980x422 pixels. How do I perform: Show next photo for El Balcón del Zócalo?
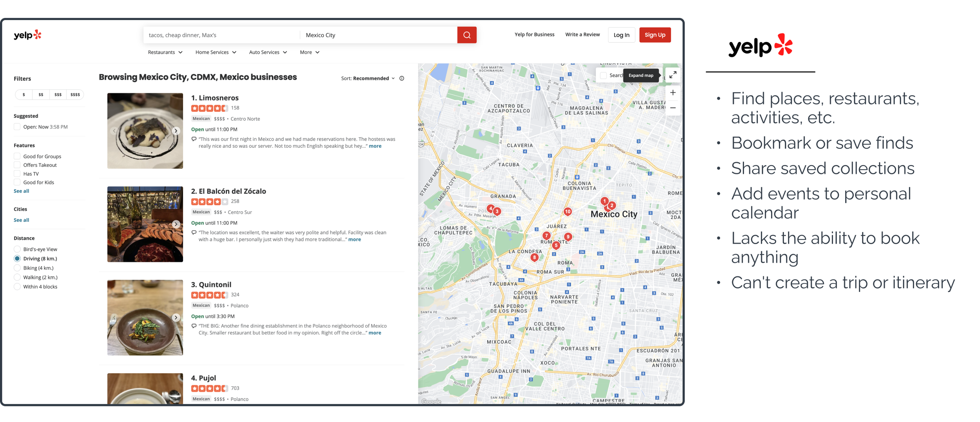[176, 224]
